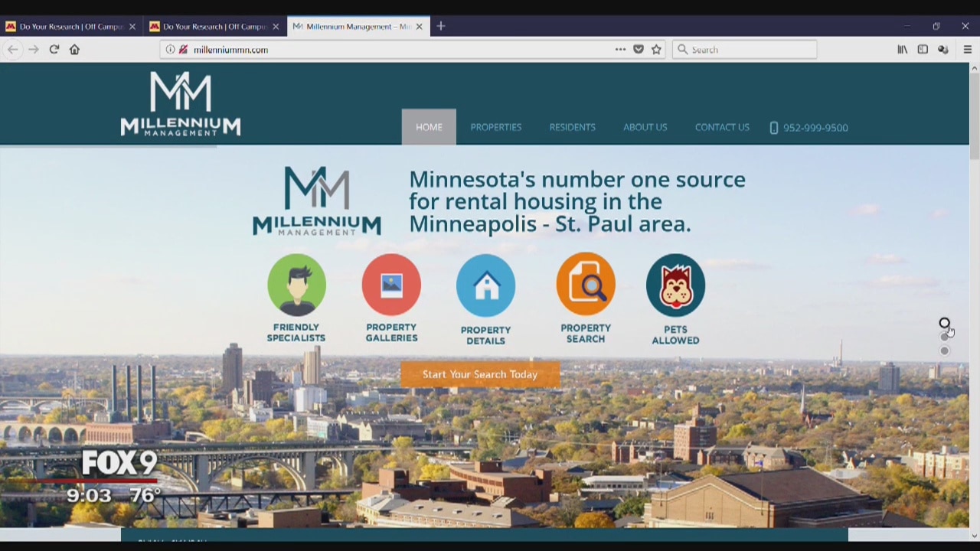The width and height of the screenshot is (980, 551).
Task: Open the Property Galleries red icon
Action: (391, 285)
